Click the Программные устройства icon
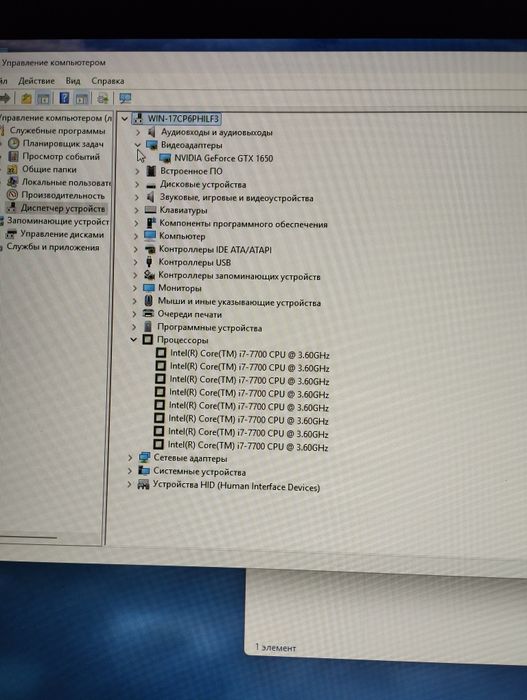 tap(148, 327)
